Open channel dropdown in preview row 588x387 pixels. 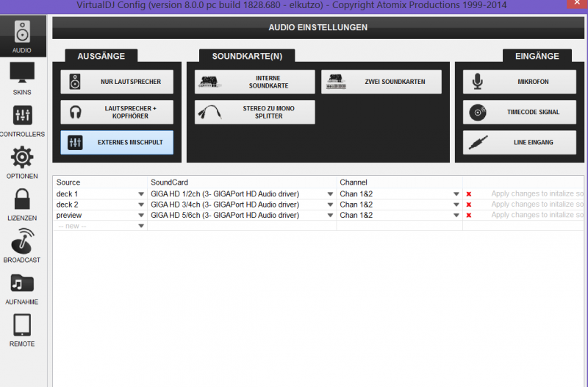click(x=456, y=215)
